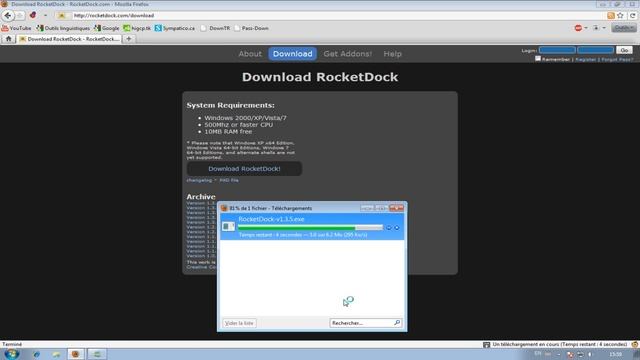Open dropdown next to the purple toolbar icon
Screen dimensions: 640x360
point(45,16)
